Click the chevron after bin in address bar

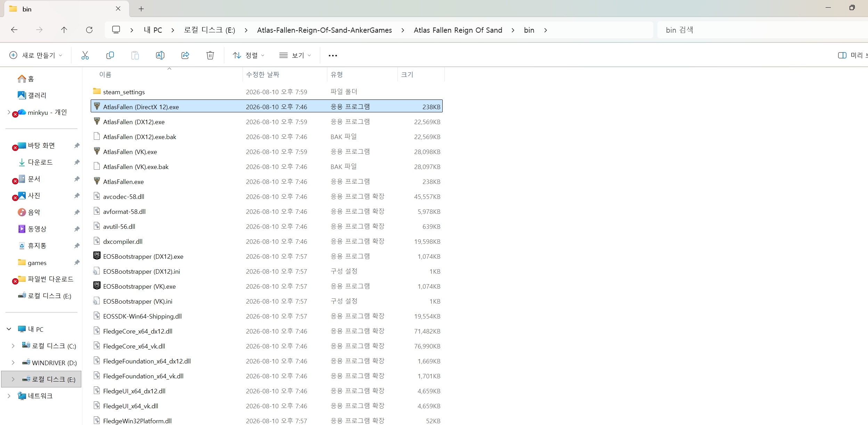[546, 30]
